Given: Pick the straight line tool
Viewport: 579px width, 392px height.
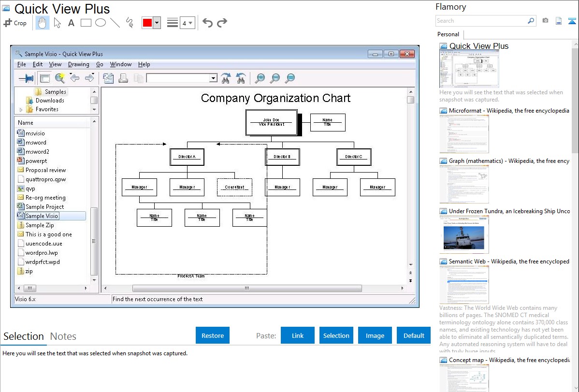Looking at the screenshot, I should 115,23.
